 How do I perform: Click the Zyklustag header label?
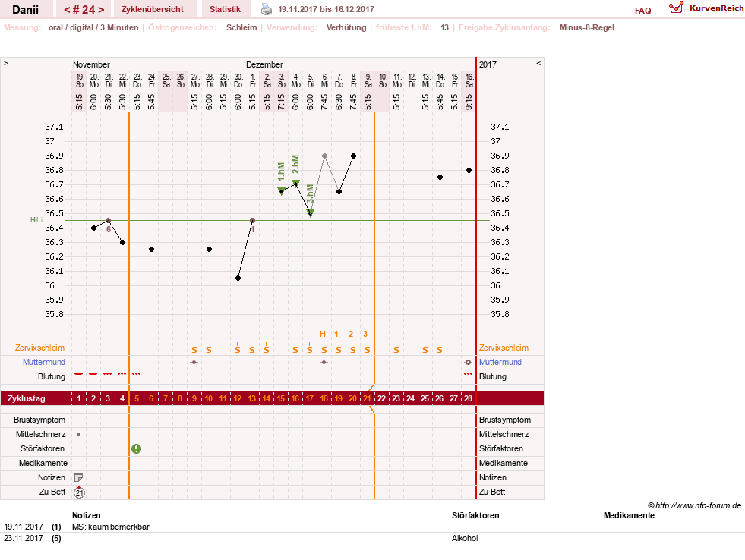pyautogui.click(x=26, y=398)
